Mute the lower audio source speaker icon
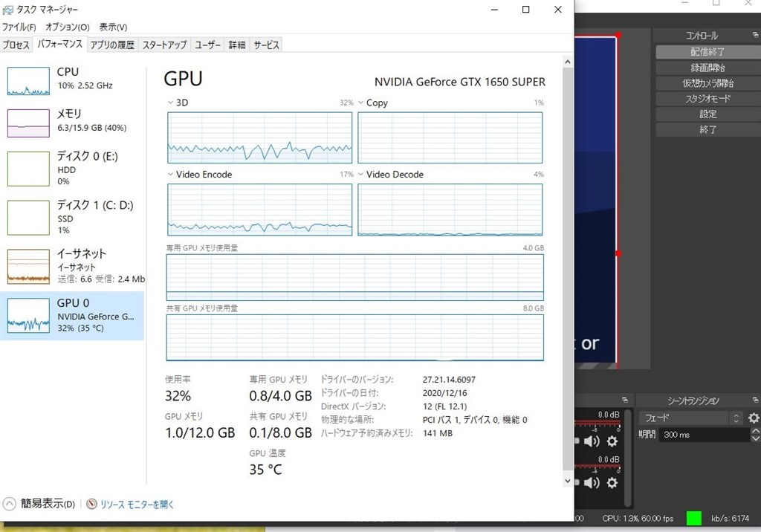761x532 pixels. point(592,482)
